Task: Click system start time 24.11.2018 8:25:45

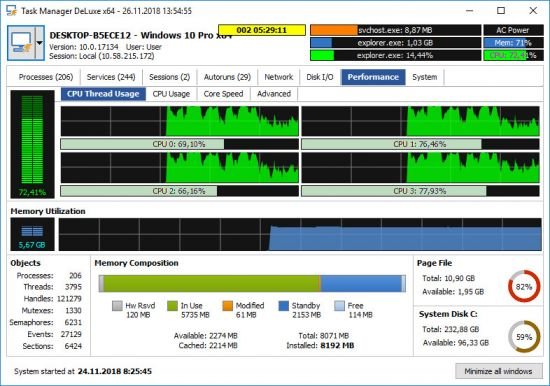Action: (115, 371)
